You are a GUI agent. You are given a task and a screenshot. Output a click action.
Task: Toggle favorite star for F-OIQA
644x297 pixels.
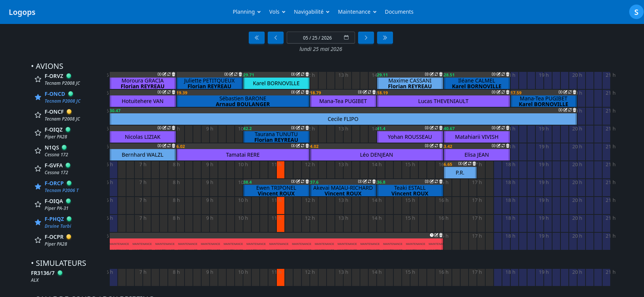(x=38, y=204)
